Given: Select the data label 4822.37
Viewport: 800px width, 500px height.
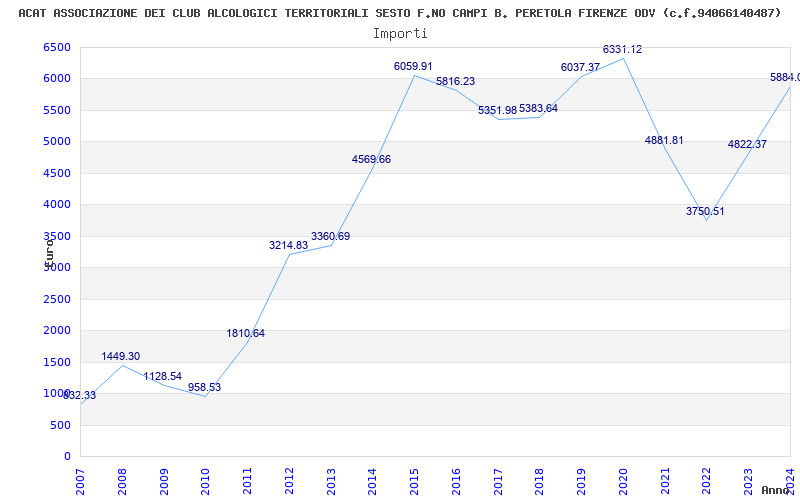Looking at the screenshot, I should point(747,144).
